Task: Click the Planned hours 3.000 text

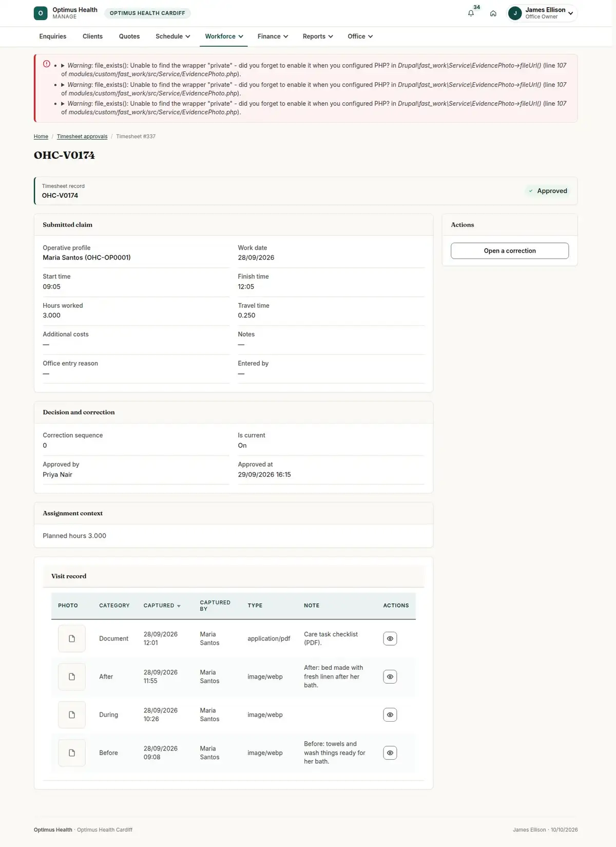Action: point(74,536)
